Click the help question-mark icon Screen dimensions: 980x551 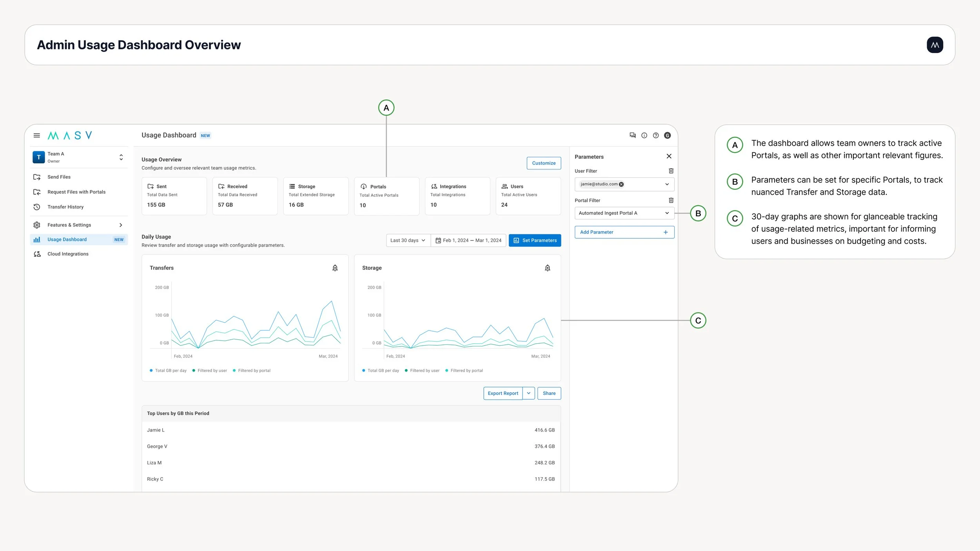(656, 135)
